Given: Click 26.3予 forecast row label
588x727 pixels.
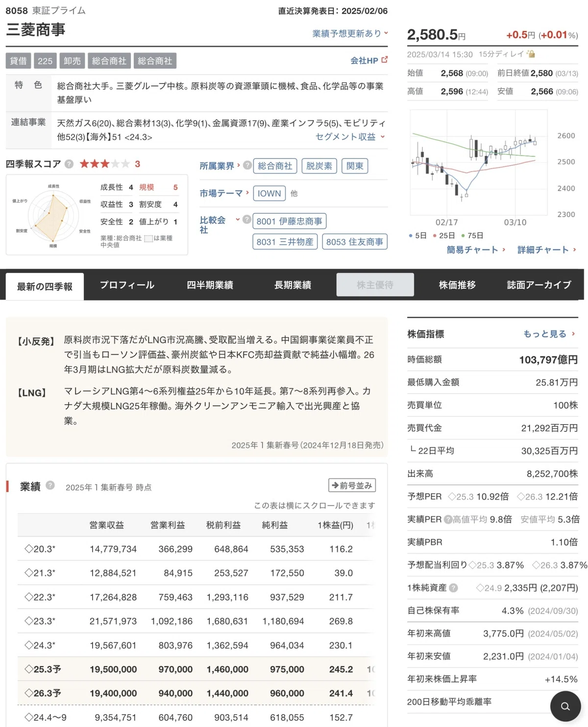Looking at the screenshot, I should [43, 693].
